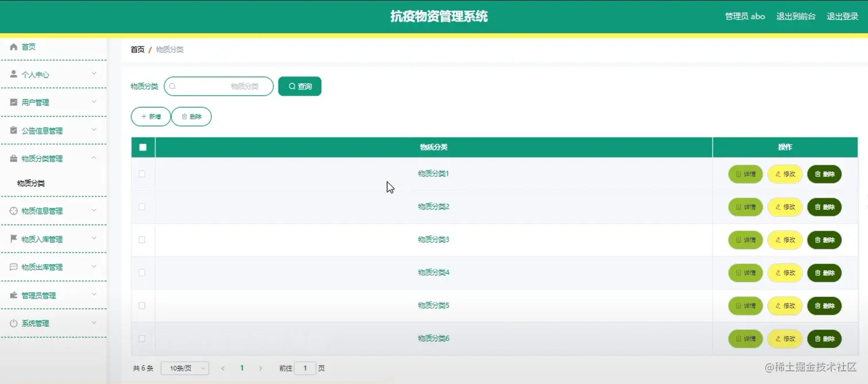Click the home icon beside 首页
This screenshot has height=384, width=868.
point(13,46)
